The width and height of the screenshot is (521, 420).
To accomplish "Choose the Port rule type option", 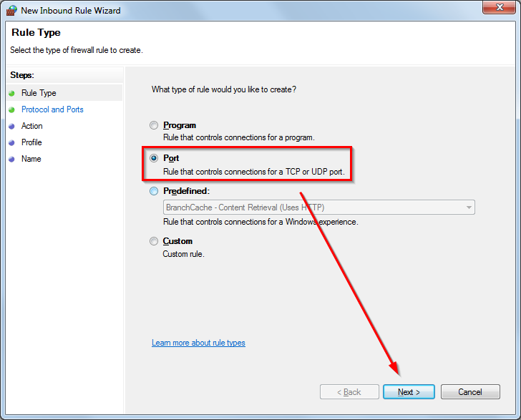I will (x=154, y=158).
